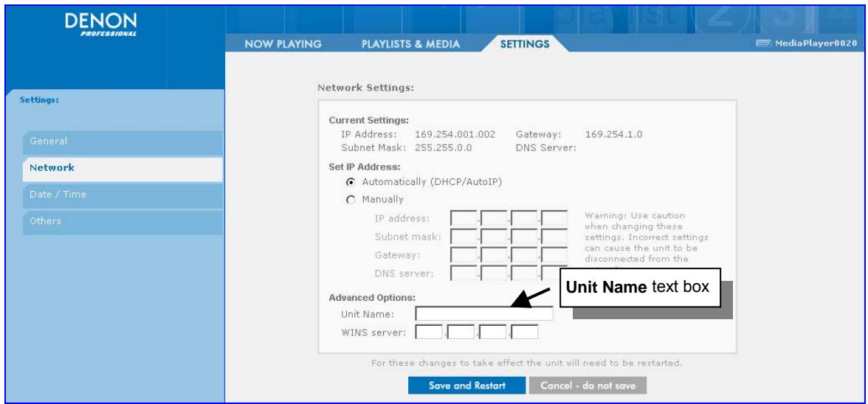Click current IP address 169.254.001.002
The width and height of the screenshot is (868, 404).
coord(455,134)
